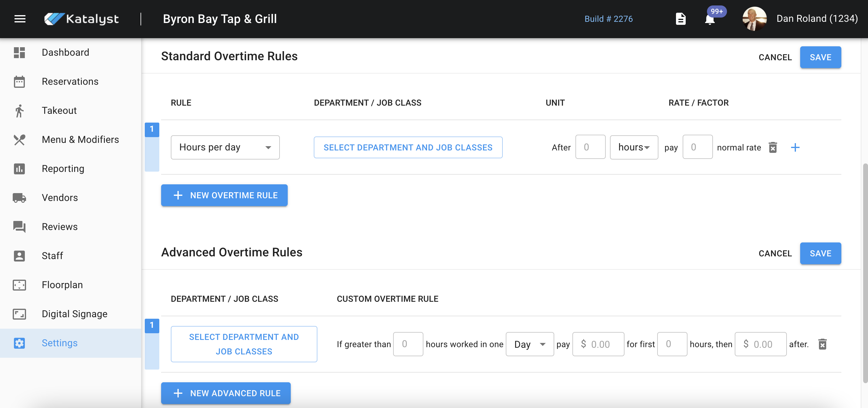Image resolution: width=868 pixels, height=408 pixels.
Task: Click the After hours number field
Action: coord(590,147)
